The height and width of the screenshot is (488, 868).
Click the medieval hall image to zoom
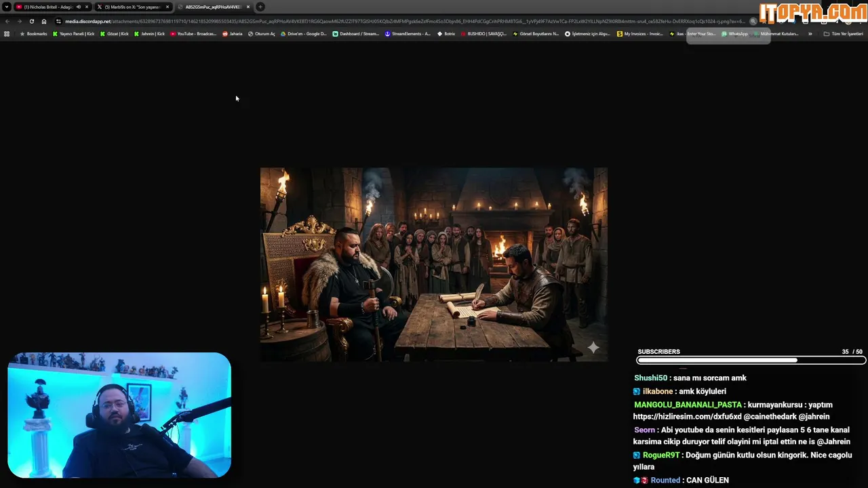coord(434,264)
